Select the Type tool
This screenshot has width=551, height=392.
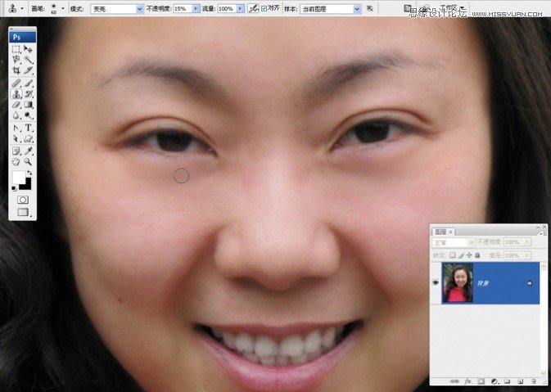28,128
